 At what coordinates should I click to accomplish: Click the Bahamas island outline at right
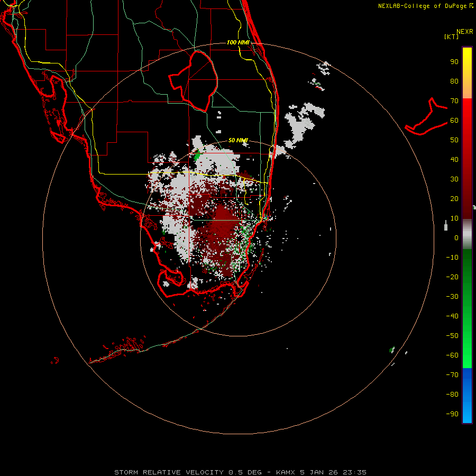(x=426, y=116)
